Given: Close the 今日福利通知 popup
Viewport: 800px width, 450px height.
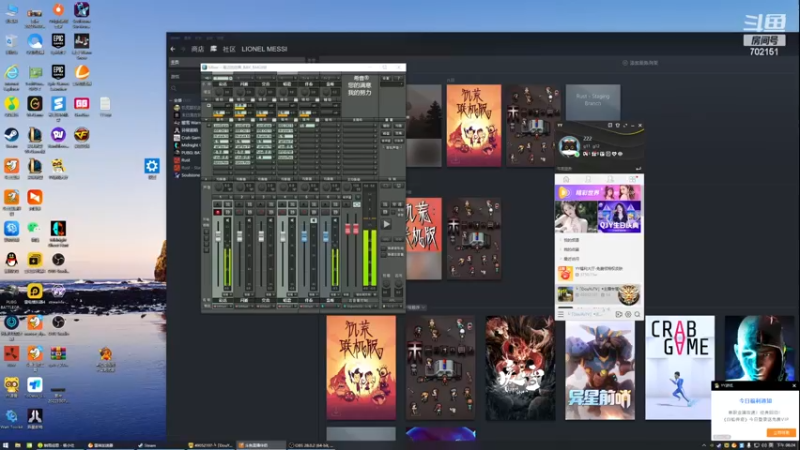Looking at the screenshot, I should click(794, 386).
